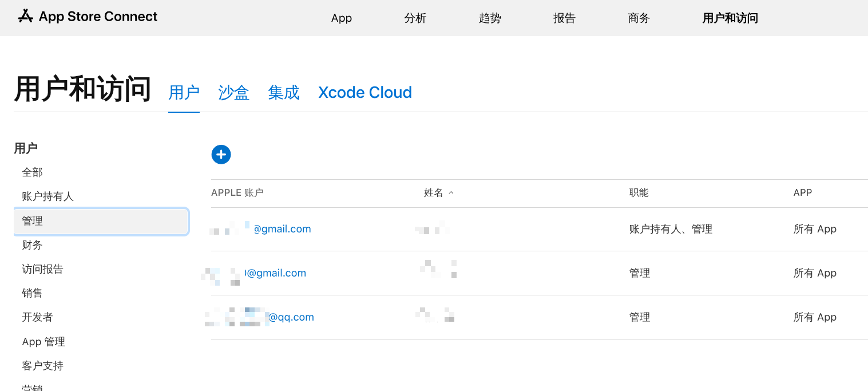
Task: Click the App Store Connect title text
Action: click(98, 17)
